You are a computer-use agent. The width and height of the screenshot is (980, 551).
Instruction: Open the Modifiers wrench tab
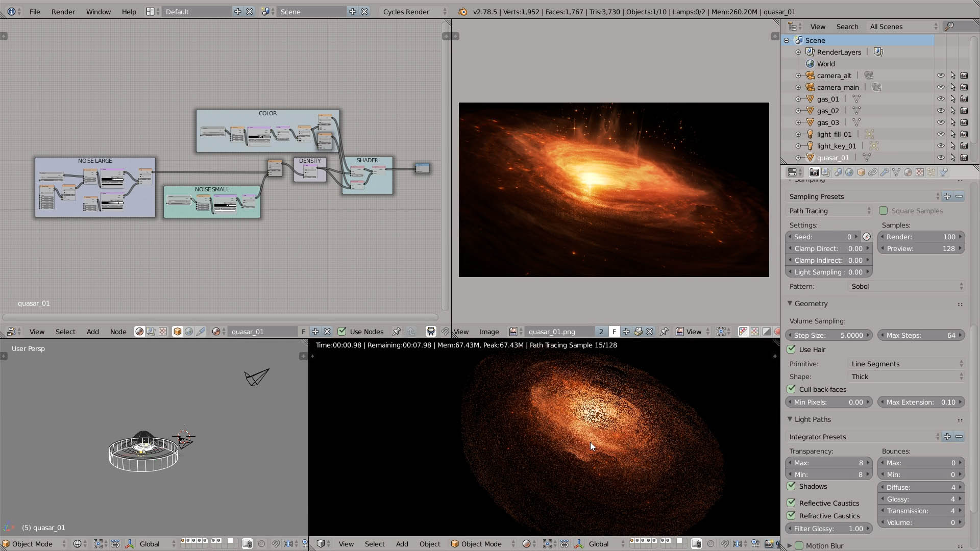pos(885,172)
